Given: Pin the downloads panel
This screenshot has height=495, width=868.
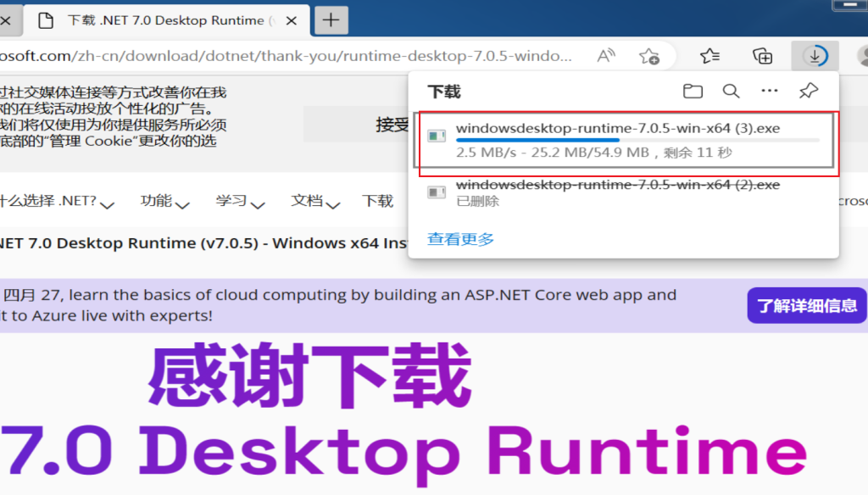Looking at the screenshot, I should point(808,91).
